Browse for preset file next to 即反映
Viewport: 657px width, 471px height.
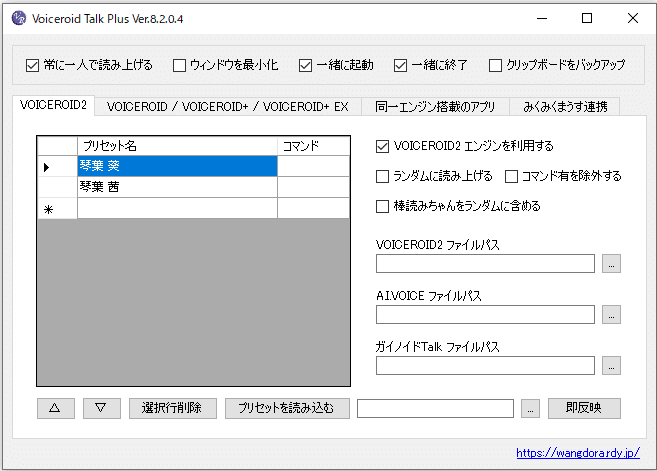click(530, 409)
